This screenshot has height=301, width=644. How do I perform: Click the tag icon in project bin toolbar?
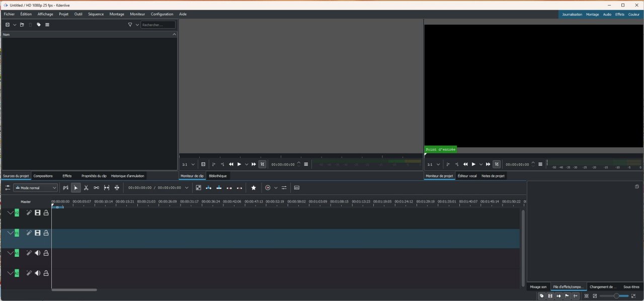(x=39, y=25)
